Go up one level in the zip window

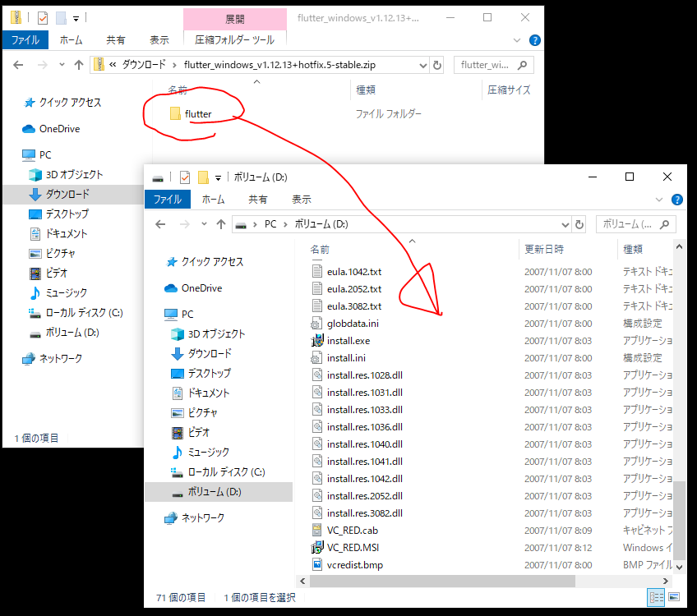(x=79, y=65)
